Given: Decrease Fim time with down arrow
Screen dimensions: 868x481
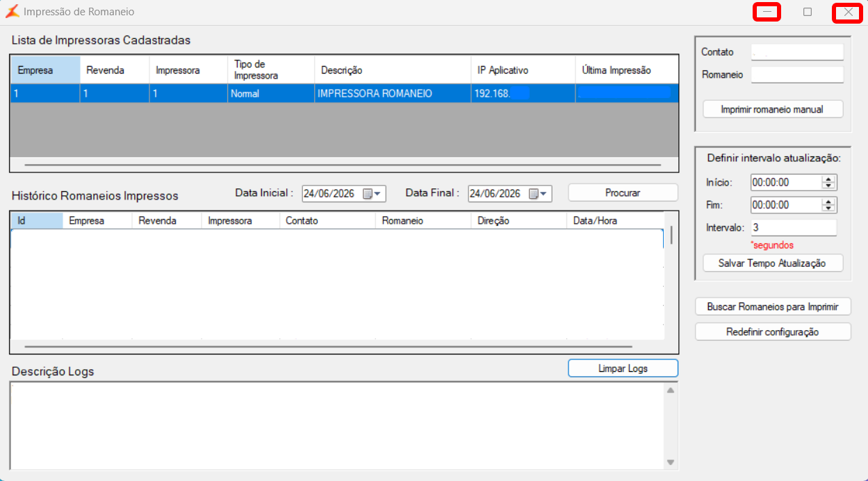Looking at the screenshot, I should pyautogui.click(x=828, y=209).
